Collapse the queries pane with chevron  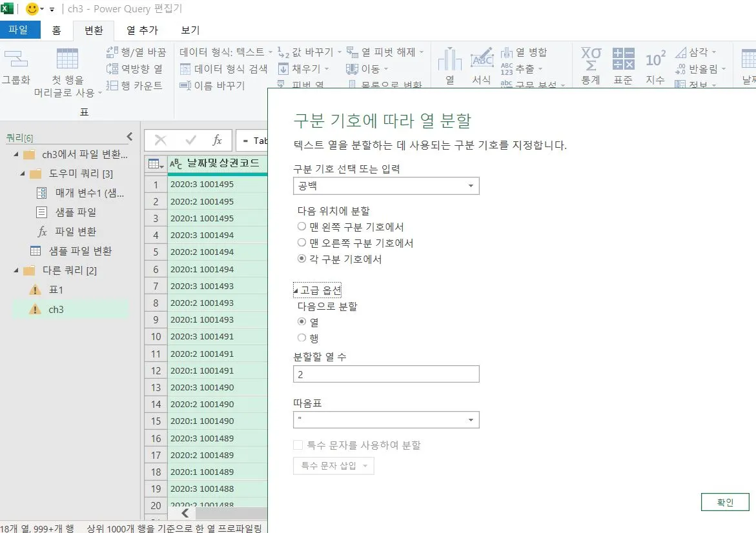(130, 137)
